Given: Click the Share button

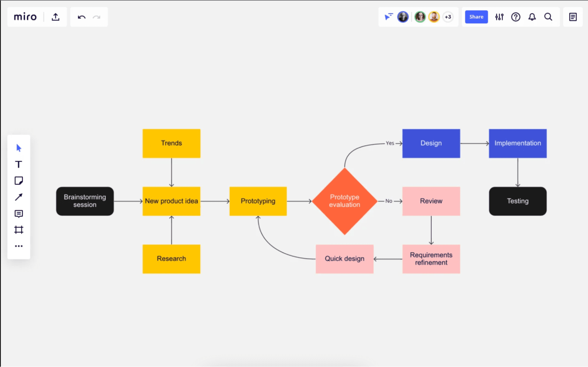Looking at the screenshot, I should [476, 17].
